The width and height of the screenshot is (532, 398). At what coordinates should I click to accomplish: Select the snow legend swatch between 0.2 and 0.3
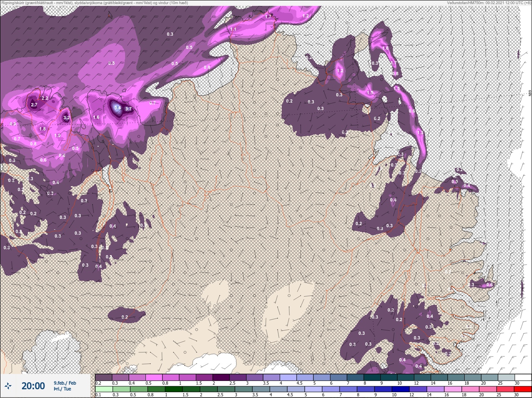(104, 377)
